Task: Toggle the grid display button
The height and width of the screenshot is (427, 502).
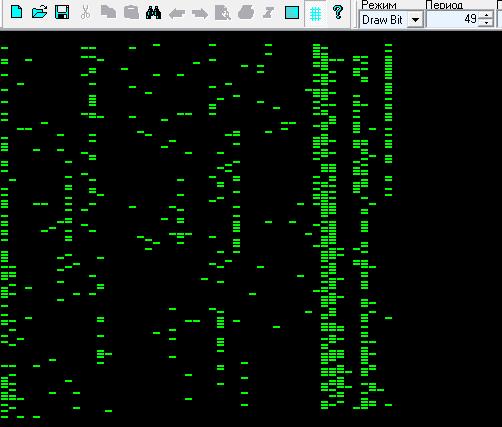Action: [x=315, y=13]
